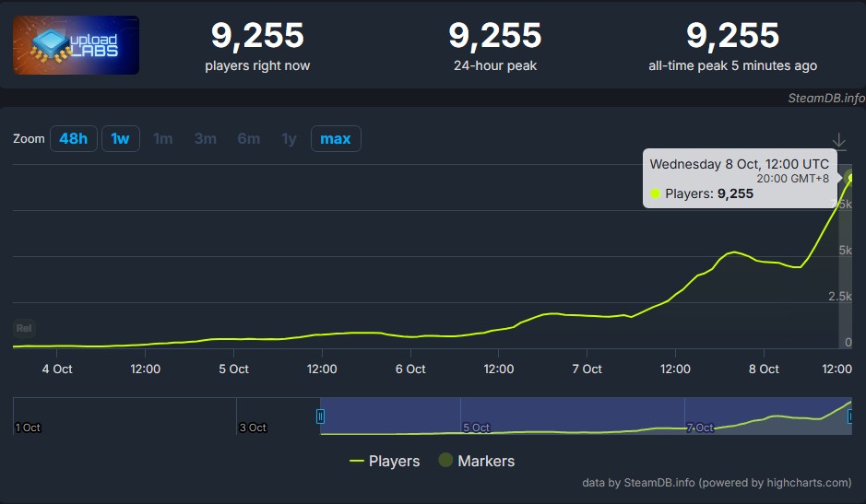Click the right navigator range handle
Screen dimensions: 866x504
(849, 416)
